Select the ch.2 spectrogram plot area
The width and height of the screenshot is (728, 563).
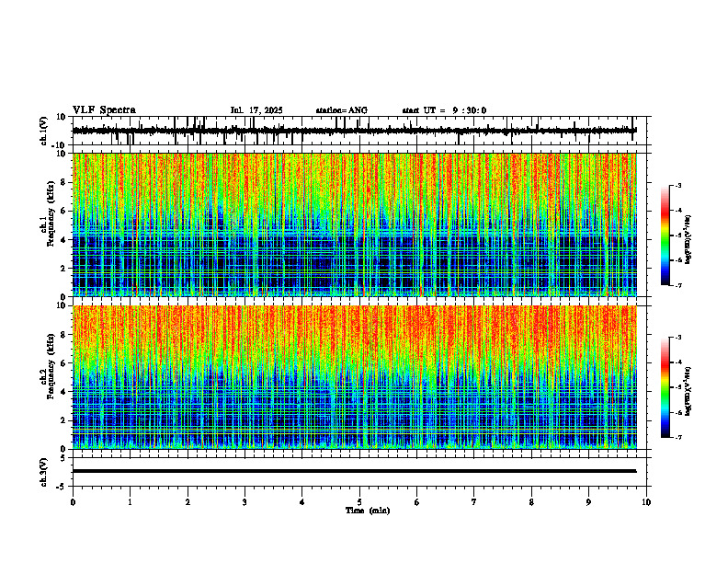point(354,377)
